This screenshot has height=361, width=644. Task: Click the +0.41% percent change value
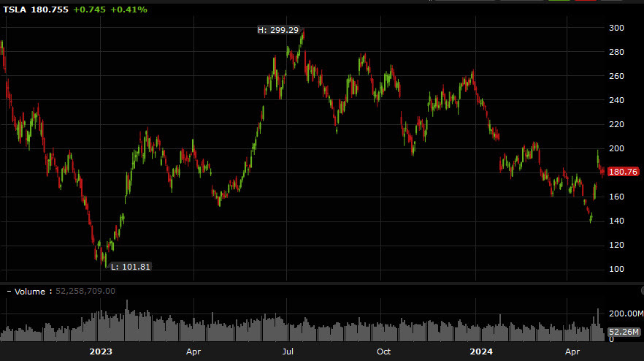click(x=129, y=9)
